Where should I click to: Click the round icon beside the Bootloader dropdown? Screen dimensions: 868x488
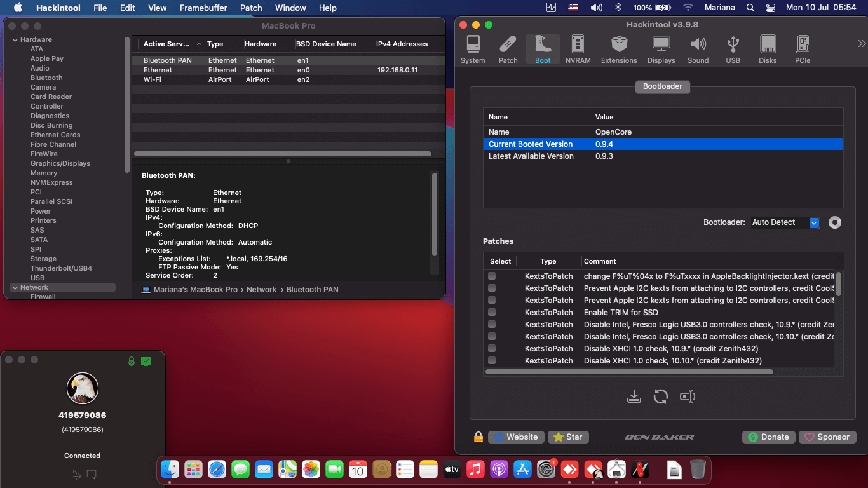pos(835,222)
